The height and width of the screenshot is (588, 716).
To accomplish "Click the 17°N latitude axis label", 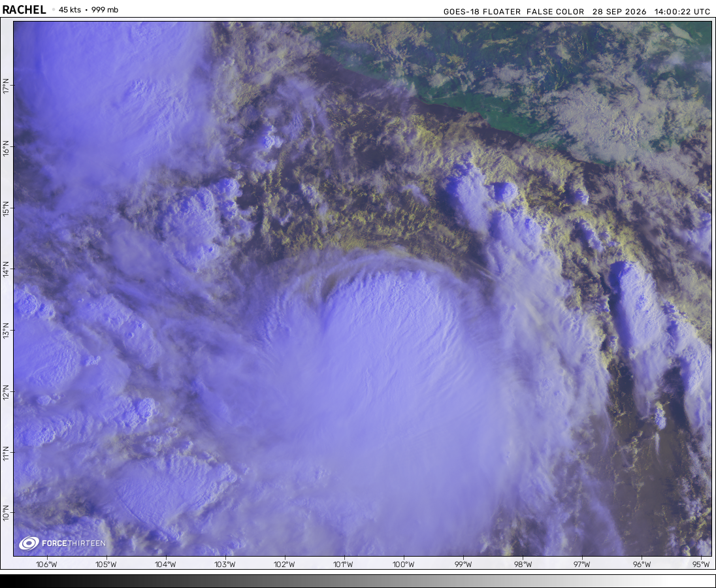I will pyautogui.click(x=6, y=86).
